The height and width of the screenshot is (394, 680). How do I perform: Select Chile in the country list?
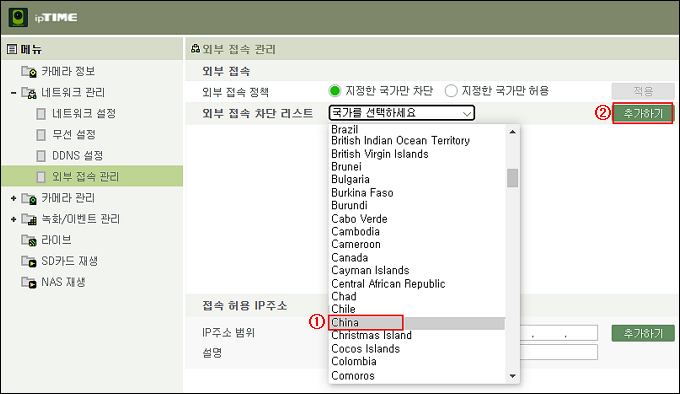click(x=343, y=309)
